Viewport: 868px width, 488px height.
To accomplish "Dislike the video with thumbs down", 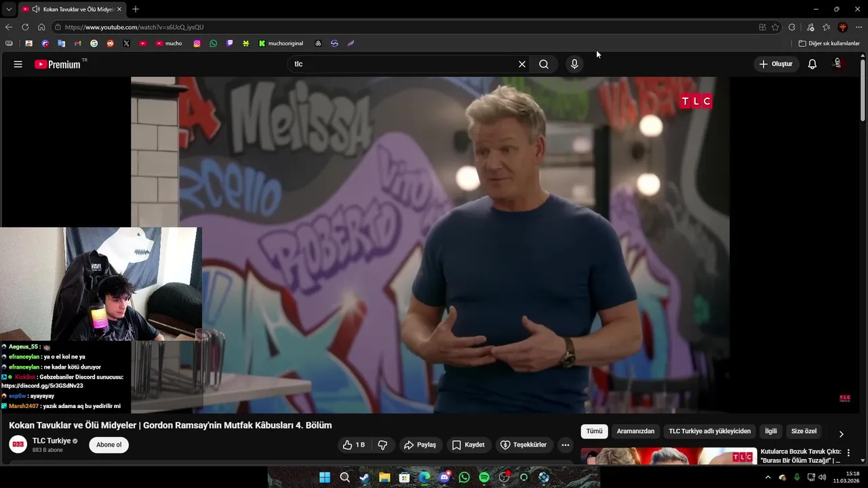I will click(382, 445).
